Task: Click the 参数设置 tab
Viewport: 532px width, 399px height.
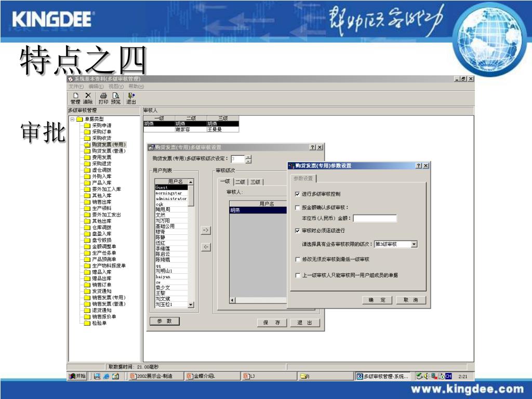Action: click(303, 179)
